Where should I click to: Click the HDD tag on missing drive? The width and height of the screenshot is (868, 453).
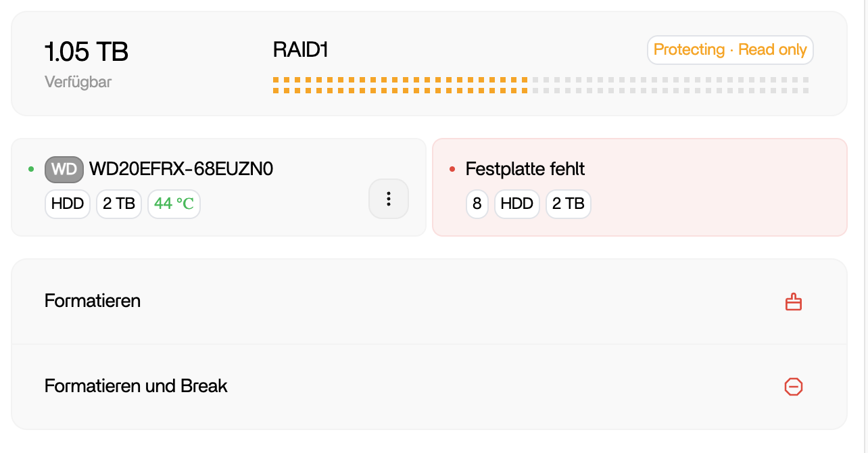pos(517,204)
